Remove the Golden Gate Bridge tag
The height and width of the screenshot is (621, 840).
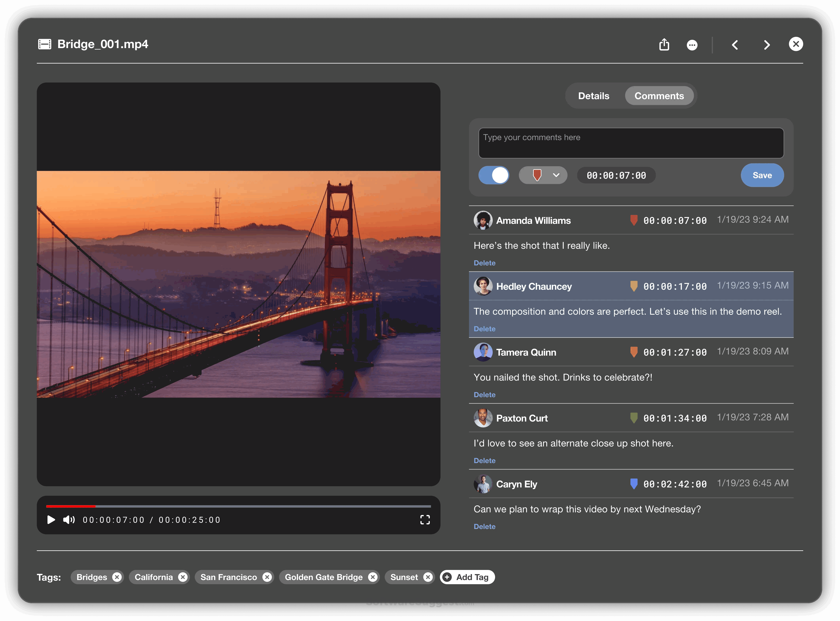click(x=372, y=577)
